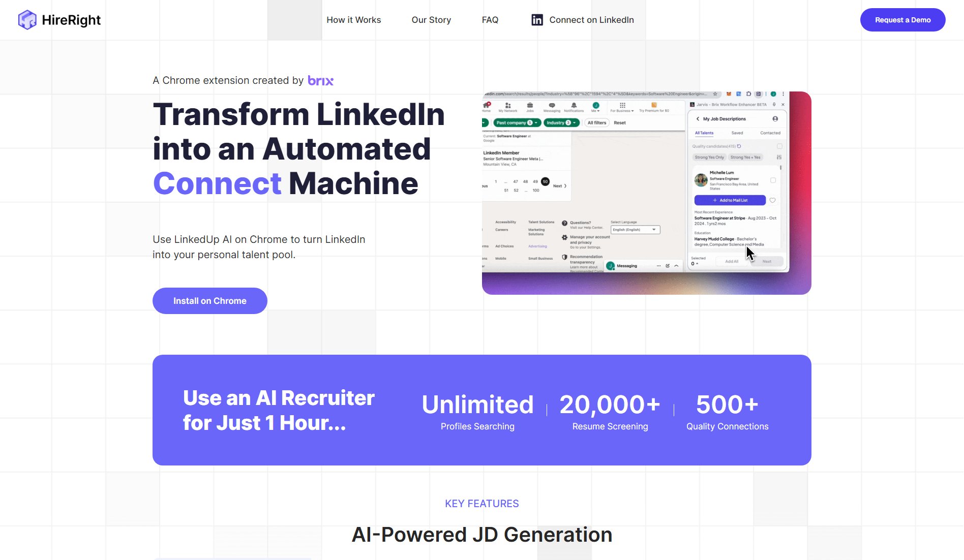Tick the checkbox beside Michelle Lum
Screen dimensions: 964x560
[773, 180]
